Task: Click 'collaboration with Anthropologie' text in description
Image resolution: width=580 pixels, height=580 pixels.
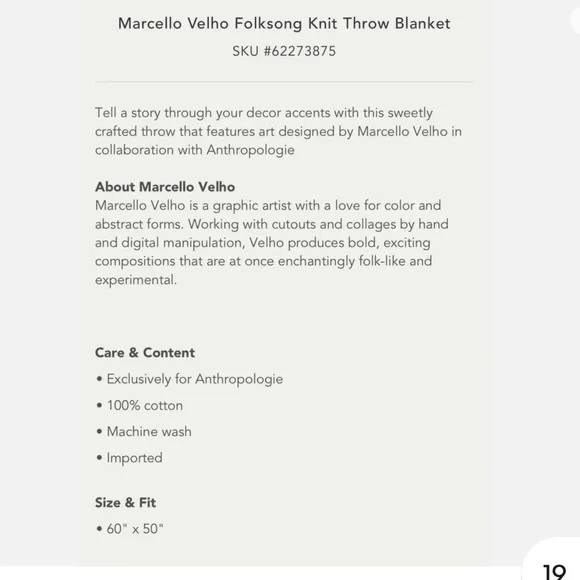Action: pos(195,150)
